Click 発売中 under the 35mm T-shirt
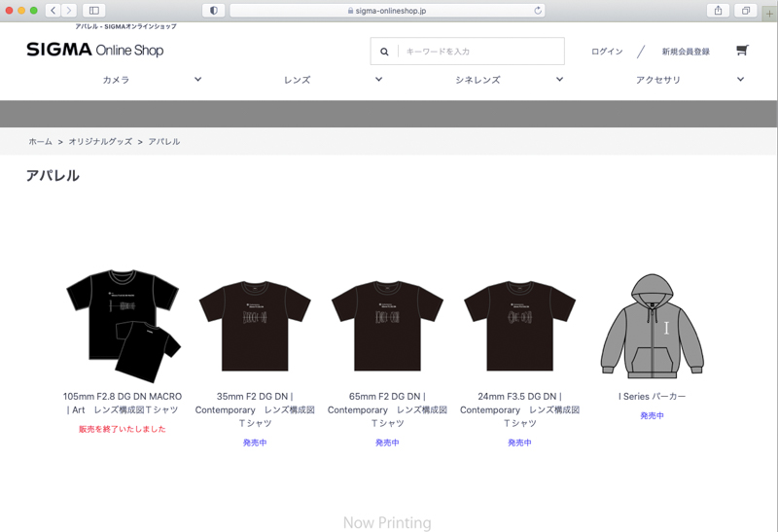 (255, 443)
